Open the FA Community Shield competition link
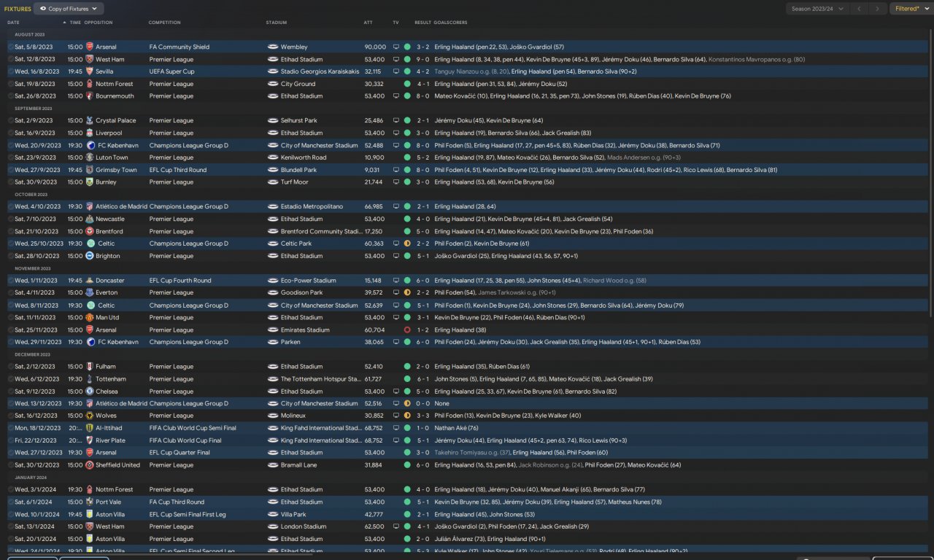The width and height of the screenshot is (934, 560). pyautogui.click(x=180, y=47)
